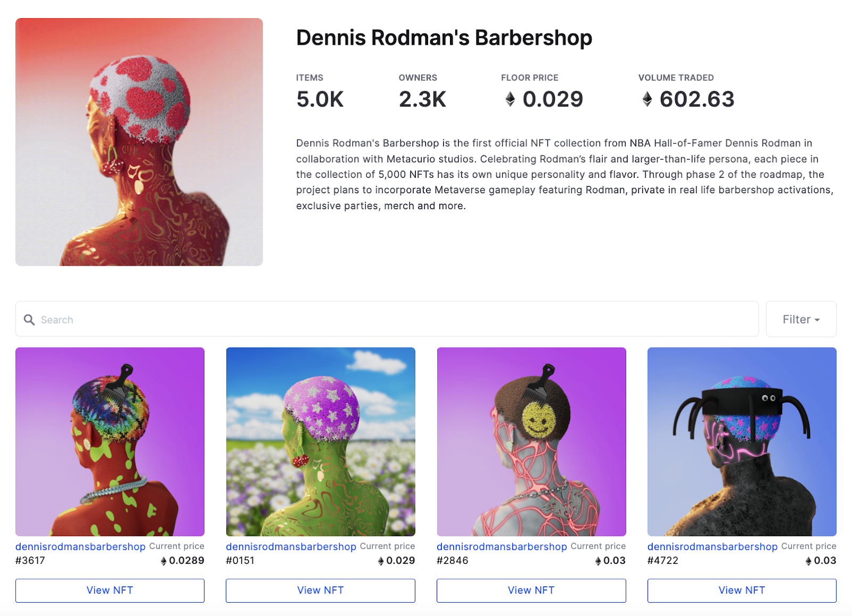Click the ETH icon on NFT #2846 price
Viewport: 852px width, 616px height.
click(x=598, y=561)
